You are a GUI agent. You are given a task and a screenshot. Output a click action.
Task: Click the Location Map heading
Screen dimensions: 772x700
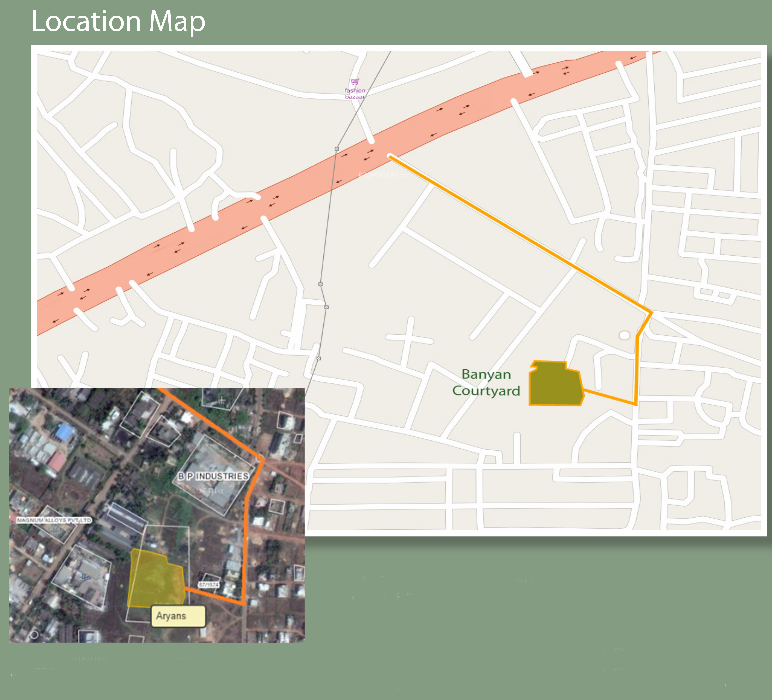tap(118, 21)
